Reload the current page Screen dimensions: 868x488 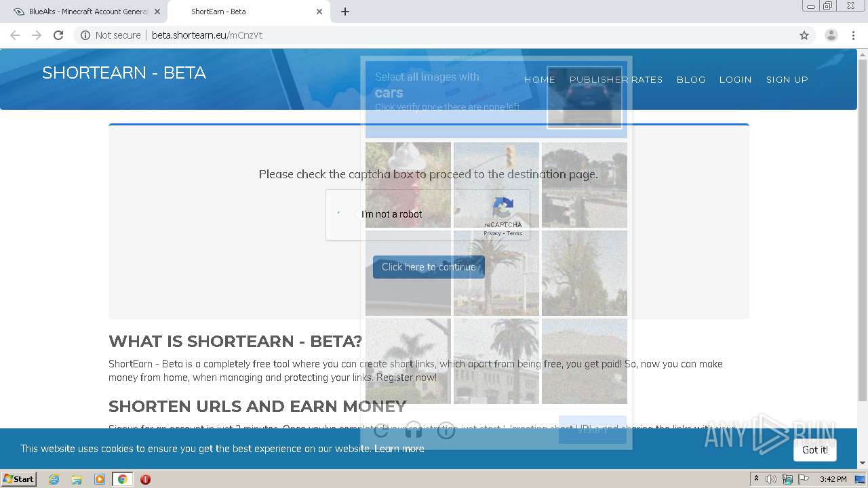coord(58,35)
